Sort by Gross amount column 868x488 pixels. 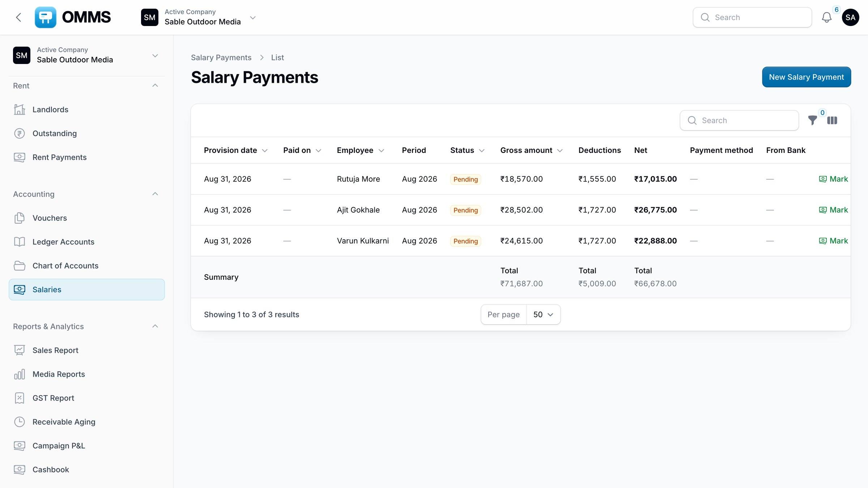coord(531,150)
